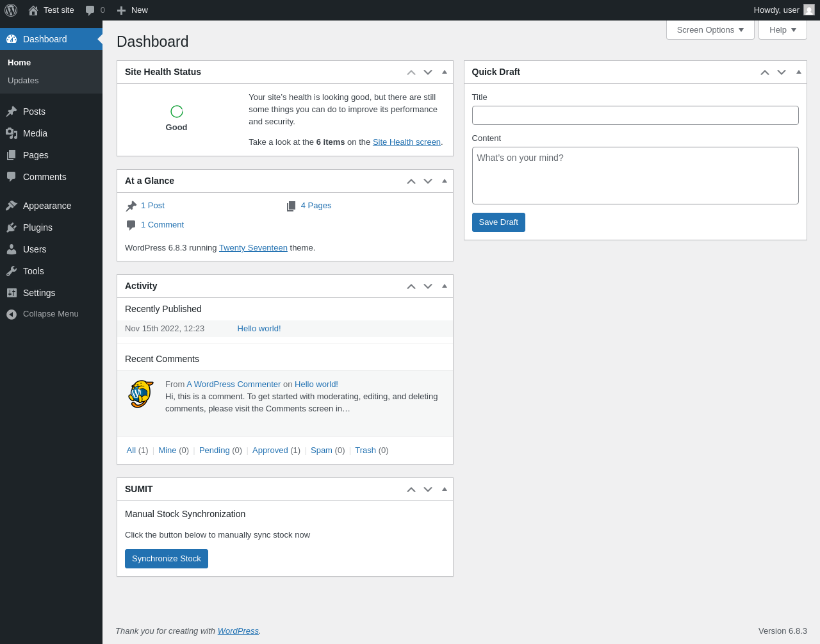
Task: Open the Screen Options dropdown
Action: click(x=710, y=30)
